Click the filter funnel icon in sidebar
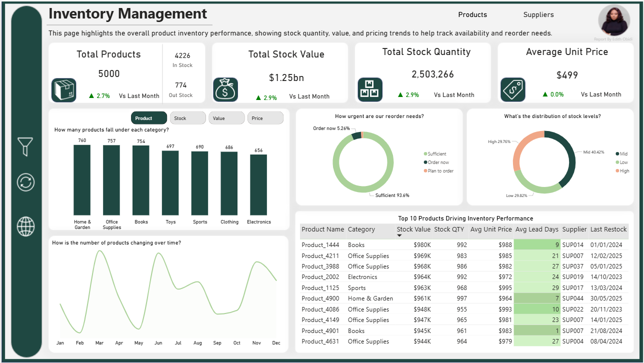The image size is (644, 363). pos(25,147)
